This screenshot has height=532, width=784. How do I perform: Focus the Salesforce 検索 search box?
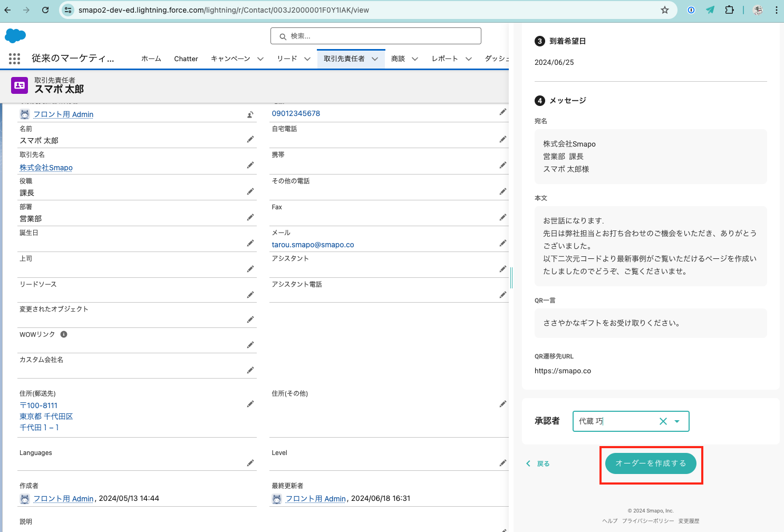click(x=376, y=36)
